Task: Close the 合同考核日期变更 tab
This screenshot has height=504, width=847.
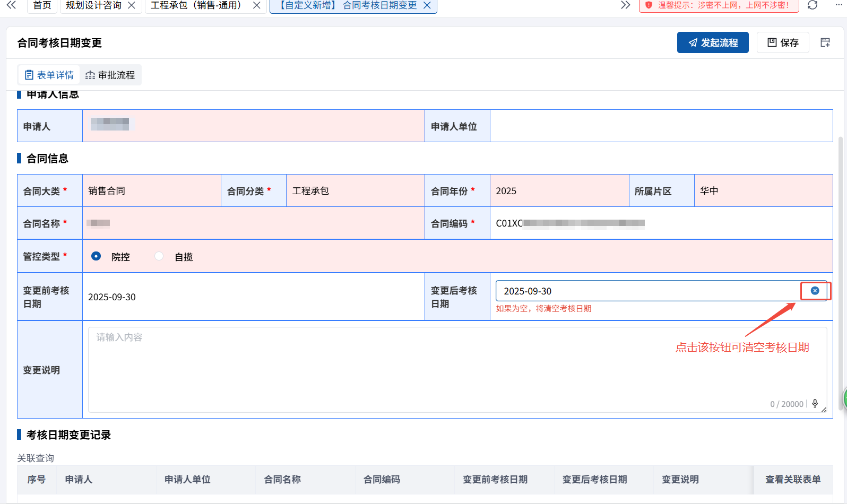Action: coord(427,5)
